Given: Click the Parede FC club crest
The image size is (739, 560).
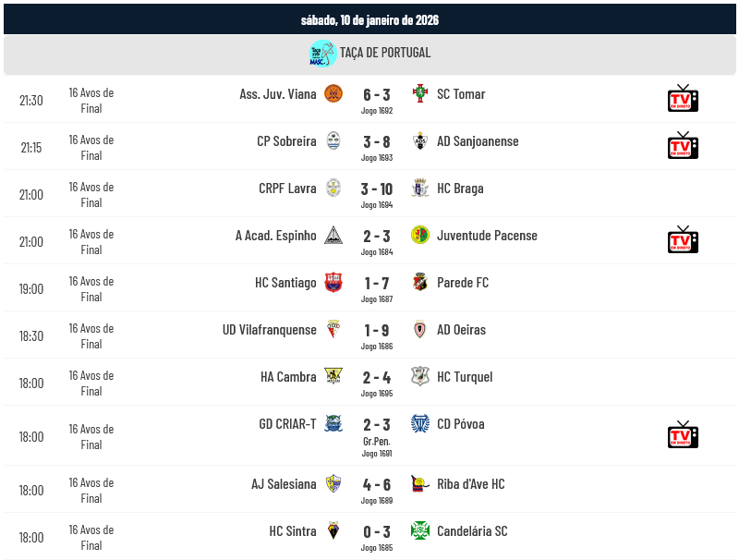Looking at the screenshot, I should coord(420,283).
